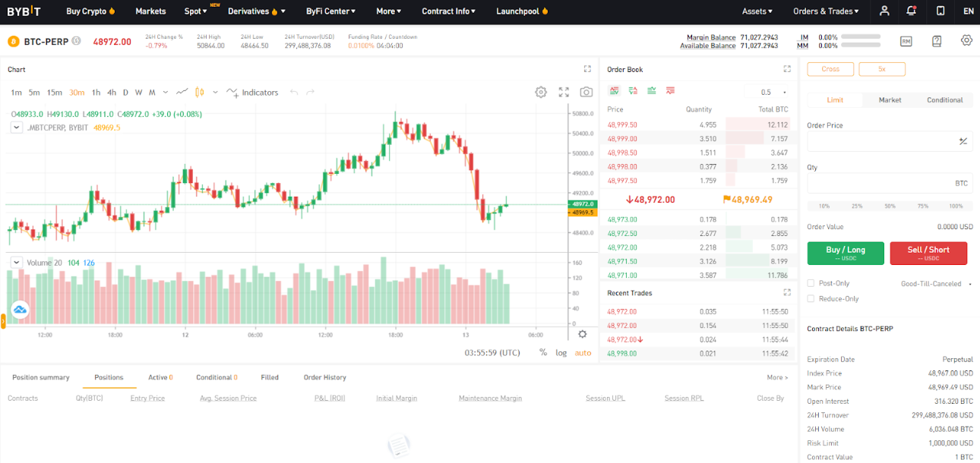Click the chart screenshot camera icon
Screen dimensions: 980x463
[586, 92]
